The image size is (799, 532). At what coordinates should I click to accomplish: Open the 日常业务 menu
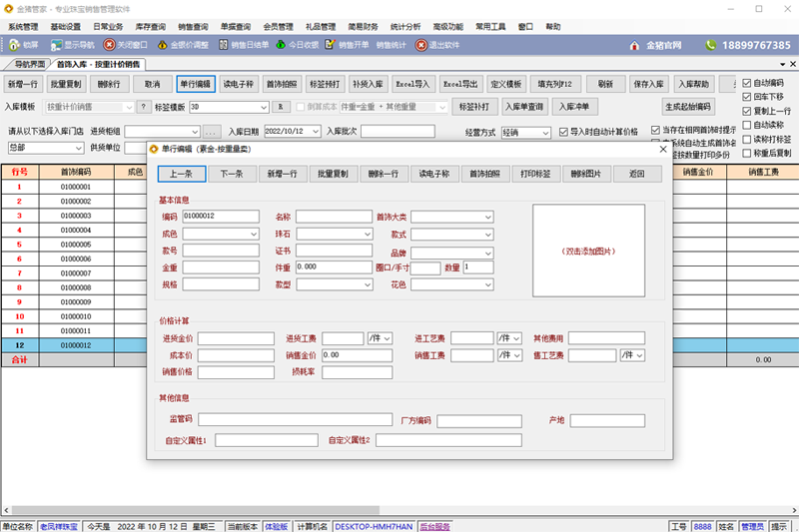[x=108, y=27]
